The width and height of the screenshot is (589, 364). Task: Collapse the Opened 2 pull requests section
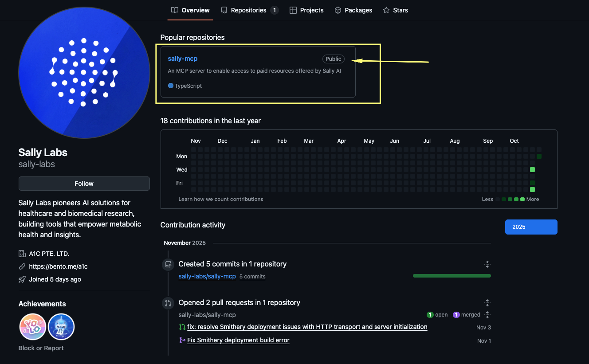[487, 303]
